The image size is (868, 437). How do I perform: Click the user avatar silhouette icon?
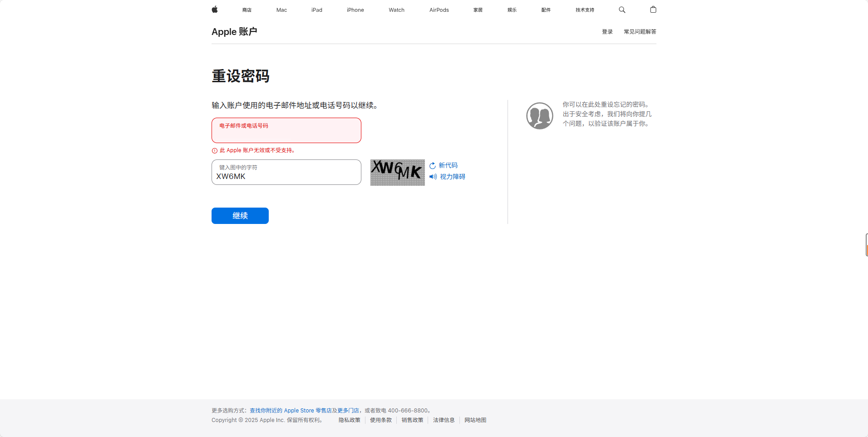pyautogui.click(x=539, y=116)
